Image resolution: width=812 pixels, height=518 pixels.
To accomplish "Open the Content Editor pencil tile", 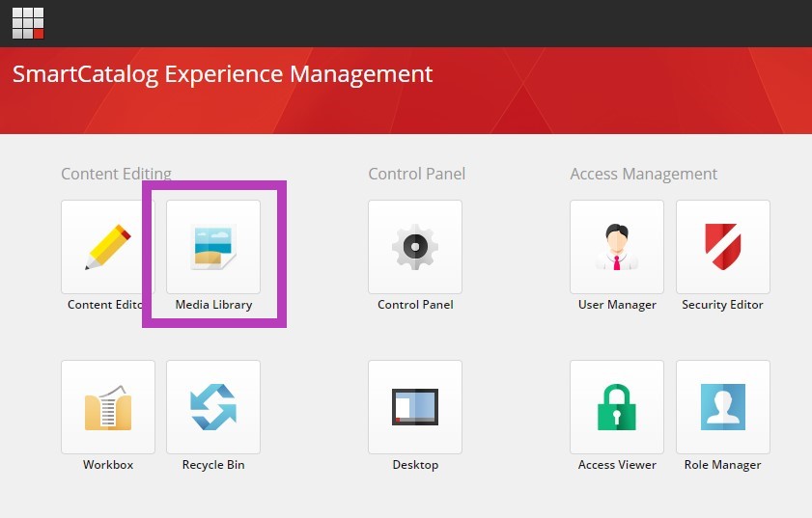I will 108,247.
